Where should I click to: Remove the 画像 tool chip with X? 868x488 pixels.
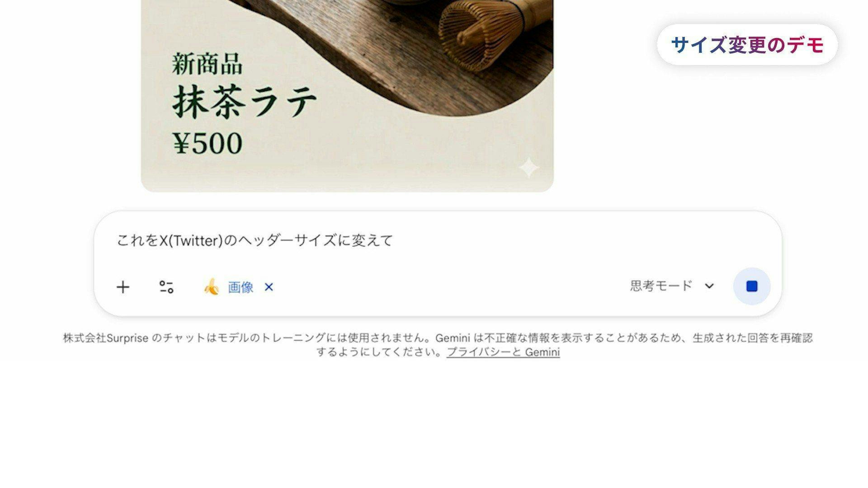pyautogui.click(x=269, y=287)
